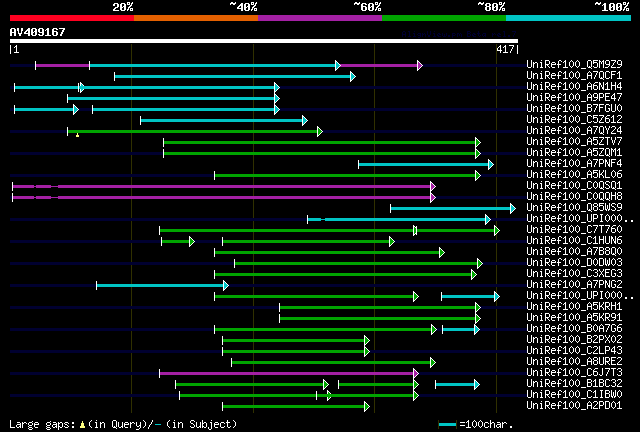The height and width of the screenshot is (432, 640).
Task: Select hit label UniRef100_C2LP43
Action: (x=574, y=350)
